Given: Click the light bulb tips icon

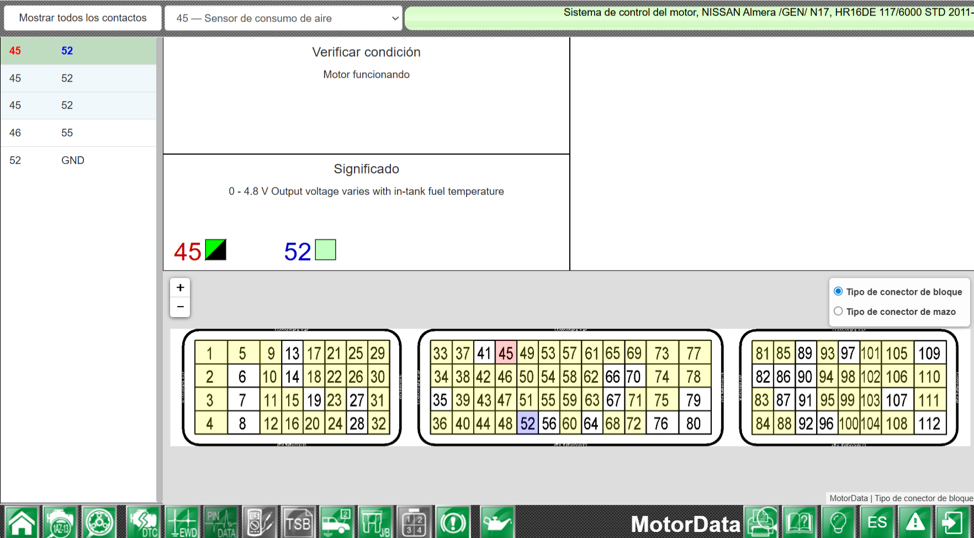Looking at the screenshot, I should point(839,522).
